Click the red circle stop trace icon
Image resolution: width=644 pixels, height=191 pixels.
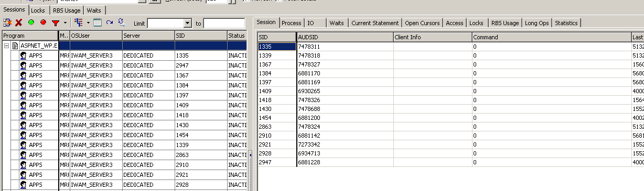44,23
